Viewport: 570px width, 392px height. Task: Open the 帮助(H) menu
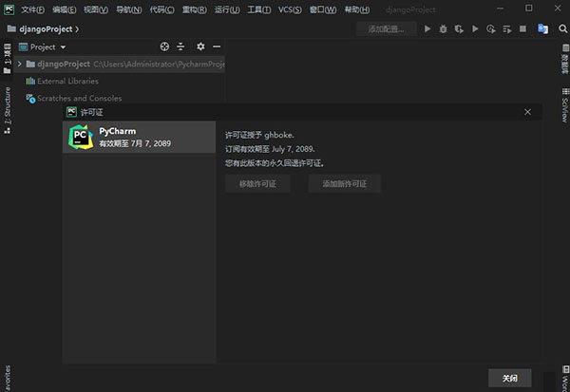357,9
